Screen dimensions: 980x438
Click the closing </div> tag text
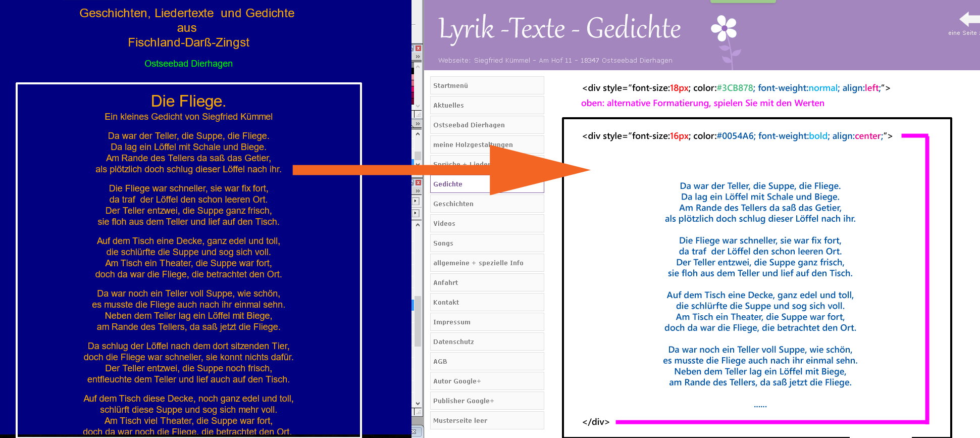click(x=596, y=422)
